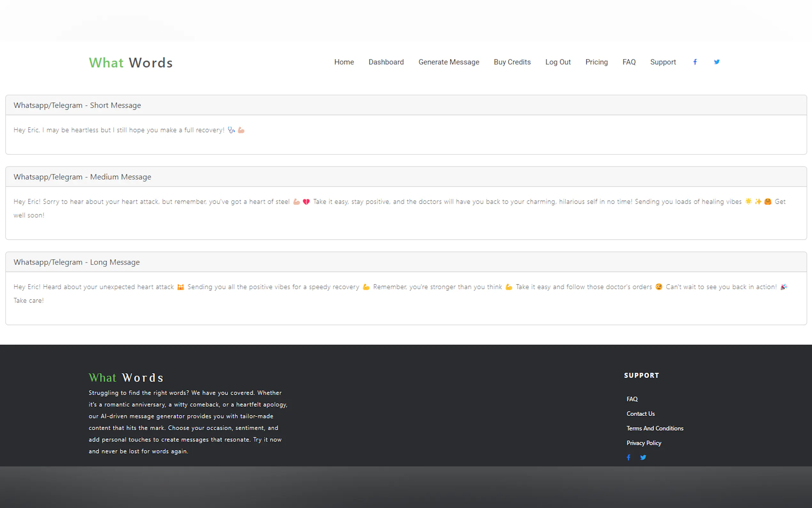The image size is (812, 508).
Task: Go to Home page
Action: (344, 62)
